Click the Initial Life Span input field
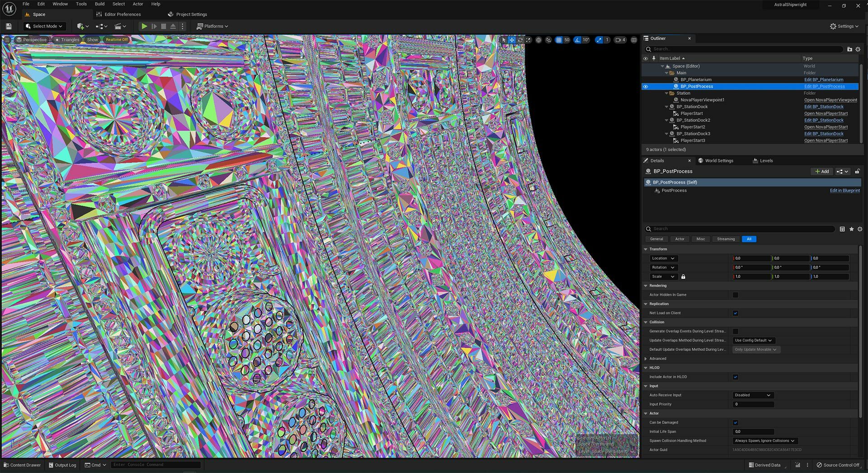868x473 pixels. click(x=753, y=432)
